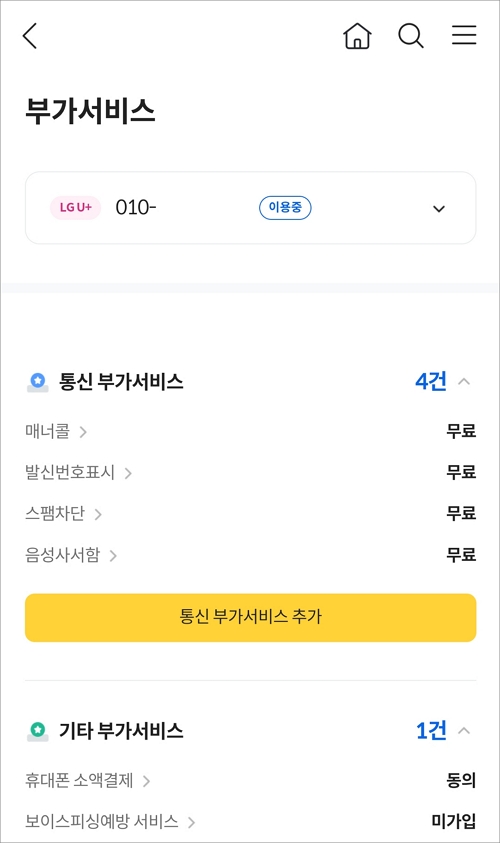Image resolution: width=500 pixels, height=843 pixels.
Task: Click the 기타 부가서비스 green badge icon
Action: tap(38, 731)
